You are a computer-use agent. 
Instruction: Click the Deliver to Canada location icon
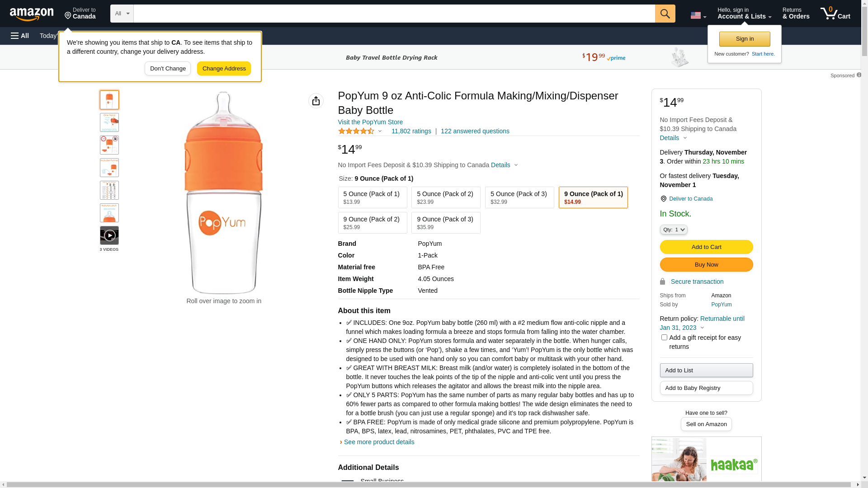(663, 199)
